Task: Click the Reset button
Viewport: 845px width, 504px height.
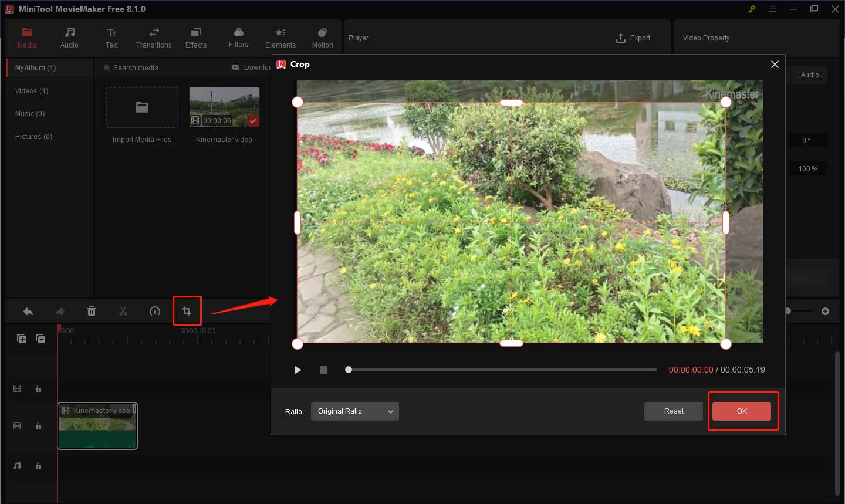Action: pos(674,411)
